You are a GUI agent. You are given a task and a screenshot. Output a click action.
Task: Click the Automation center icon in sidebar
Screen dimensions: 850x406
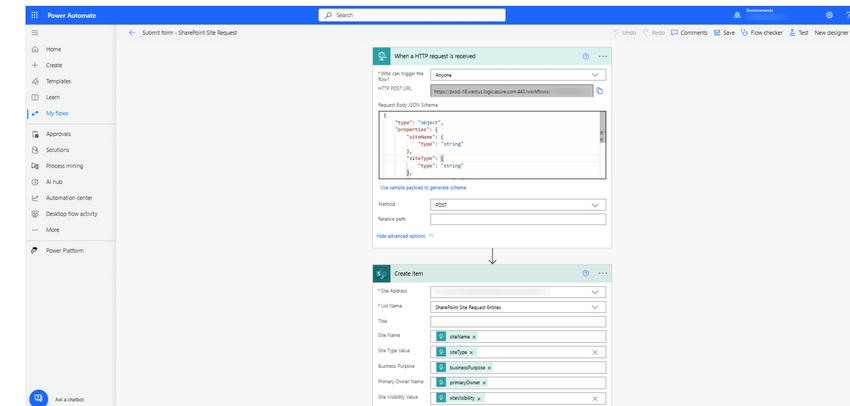[x=35, y=198]
